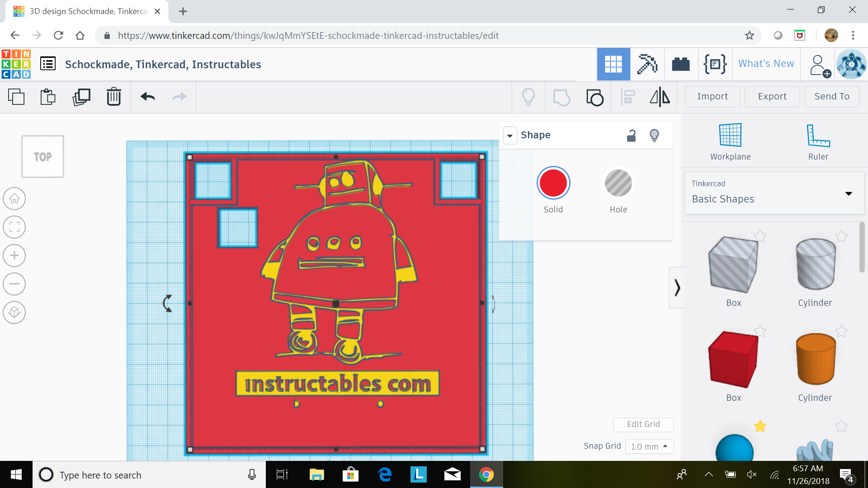The width and height of the screenshot is (868, 488).
Task: Pick the striped hole Box shape
Action: (733, 264)
